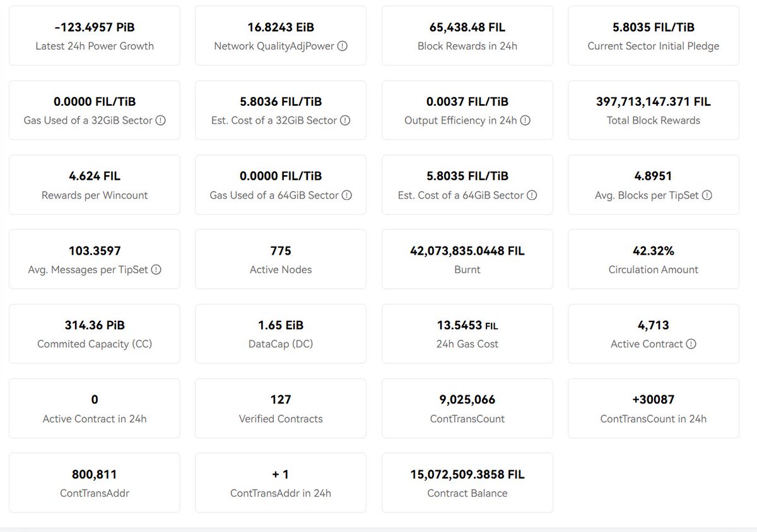Click the Circulation Amount percentage card
This screenshot has height=532, width=757.
[x=654, y=259]
